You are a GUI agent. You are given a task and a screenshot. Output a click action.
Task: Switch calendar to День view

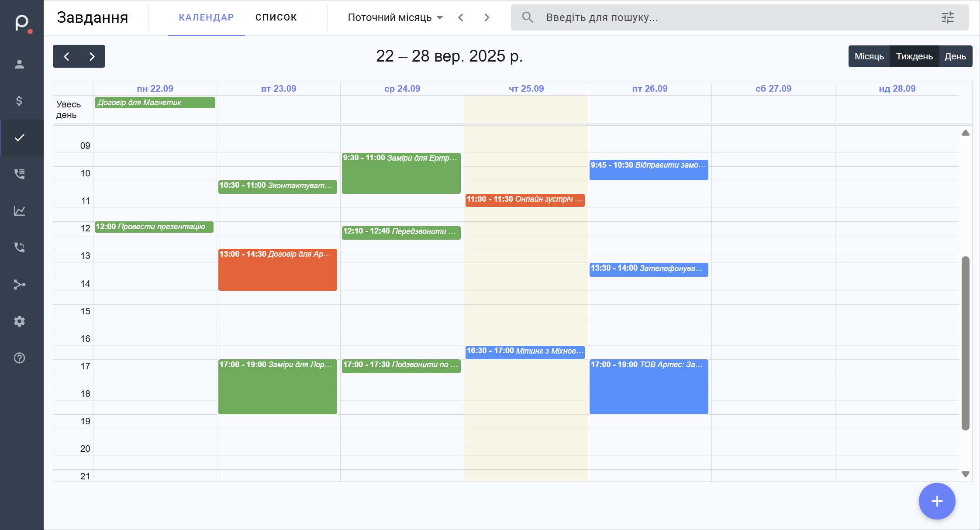(x=955, y=56)
